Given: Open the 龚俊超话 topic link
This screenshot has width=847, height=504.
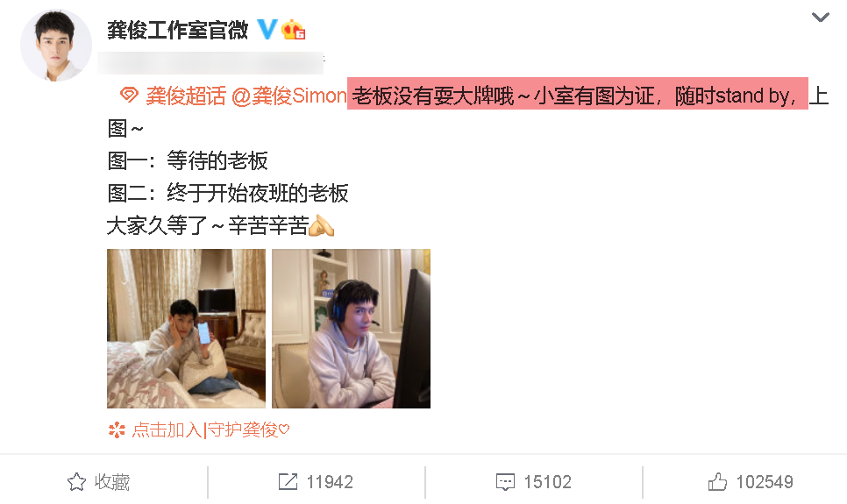Looking at the screenshot, I should [186, 96].
